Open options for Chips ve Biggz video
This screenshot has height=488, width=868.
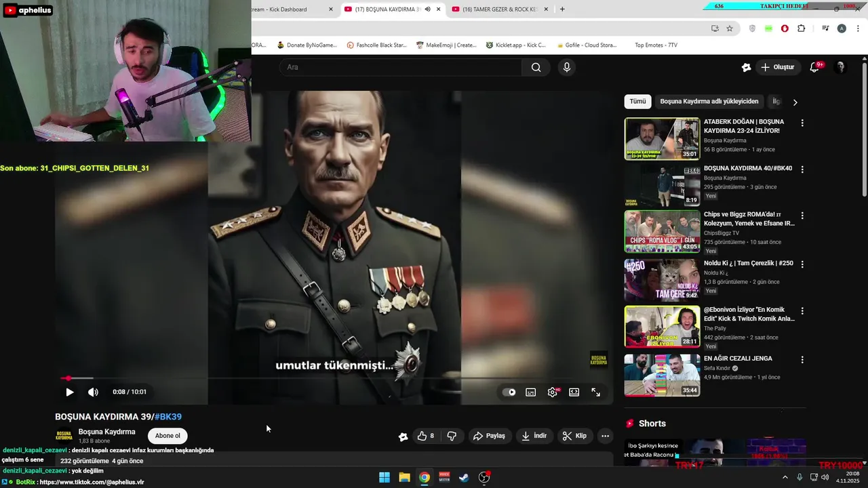[802, 216]
